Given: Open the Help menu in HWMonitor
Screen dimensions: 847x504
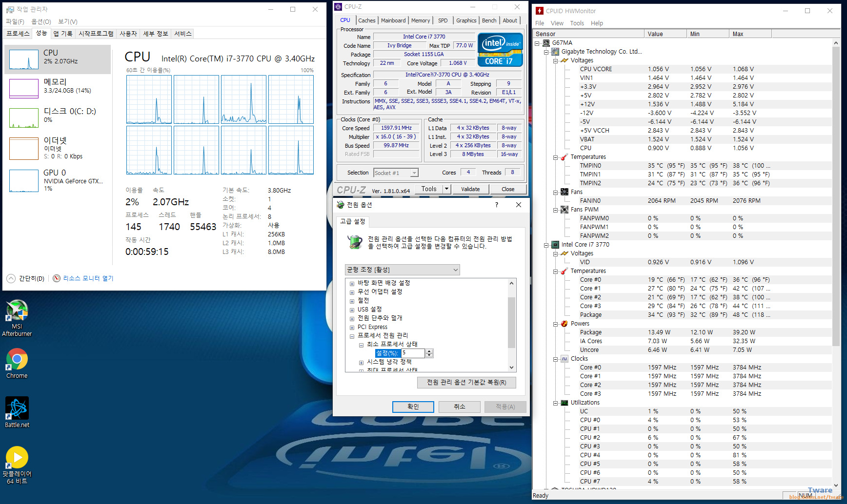Looking at the screenshot, I should [597, 23].
